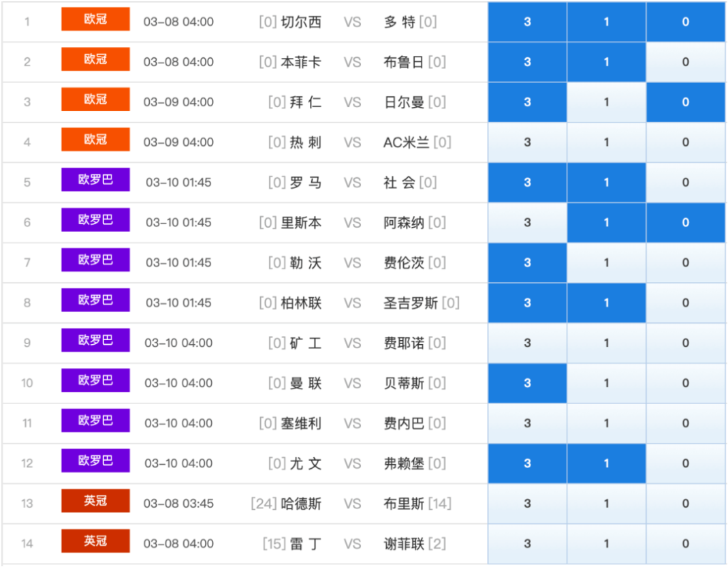Click the 欧冠 league tag in row 4
728x567 pixels.
pos(95,140)
